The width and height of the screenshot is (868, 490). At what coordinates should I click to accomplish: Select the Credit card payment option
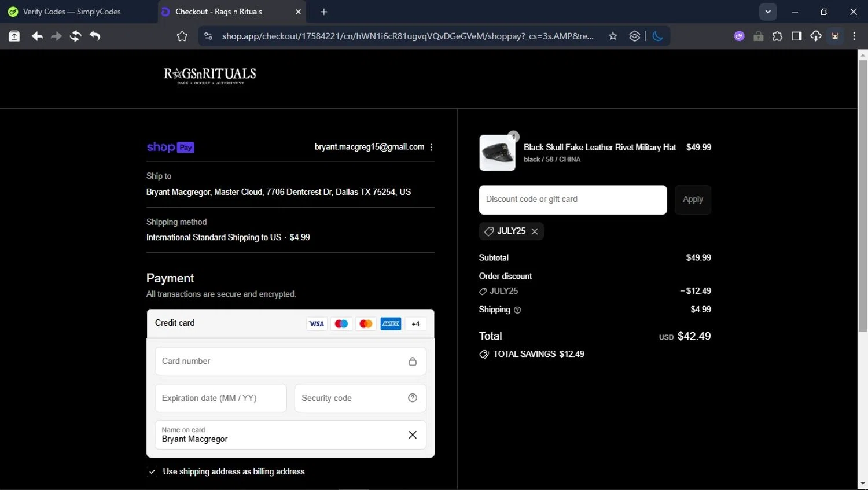tap(290, 323)
